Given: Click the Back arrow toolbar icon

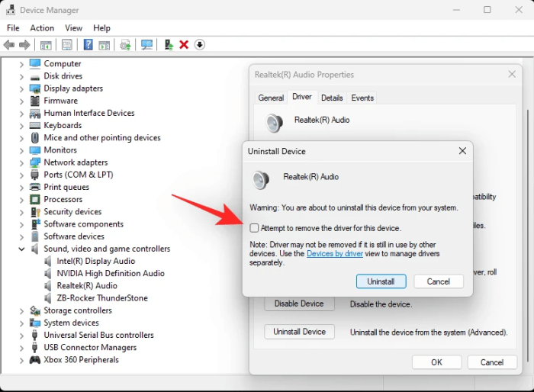Looking at the screenshot, I should coord(9,45).
